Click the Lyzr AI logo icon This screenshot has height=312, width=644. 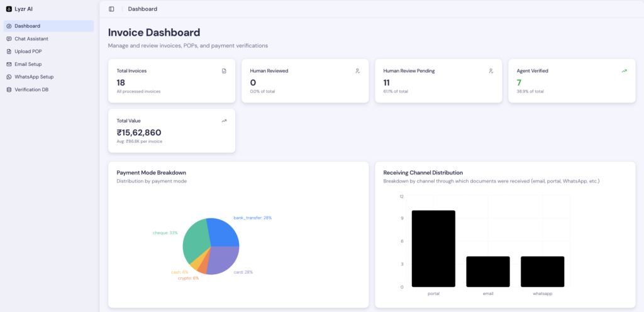pos(9,9)
